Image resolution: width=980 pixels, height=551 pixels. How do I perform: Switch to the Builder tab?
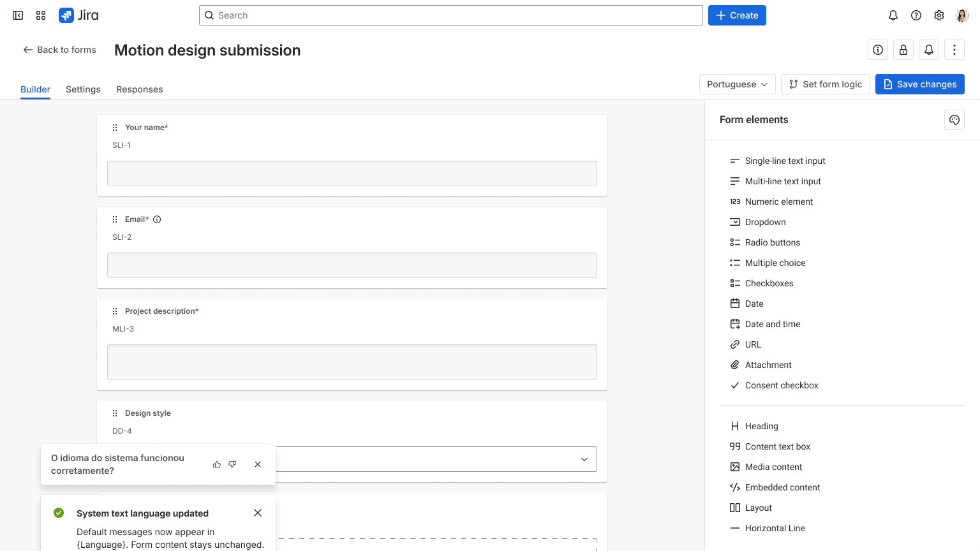pos(35,89)
